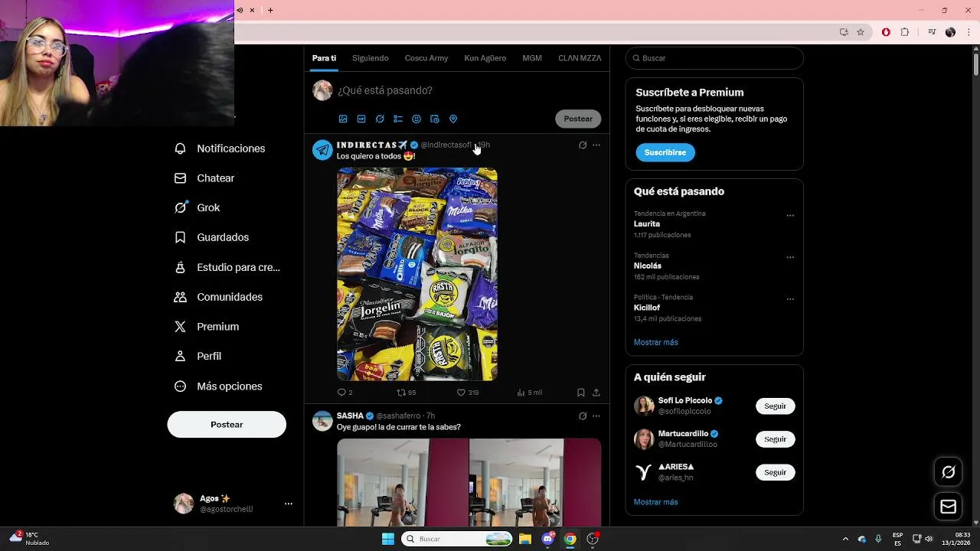Repost the INDIRECTAS post
This screenshot has height=551, width=980.
pyautogui.click(x=406, y=393)
